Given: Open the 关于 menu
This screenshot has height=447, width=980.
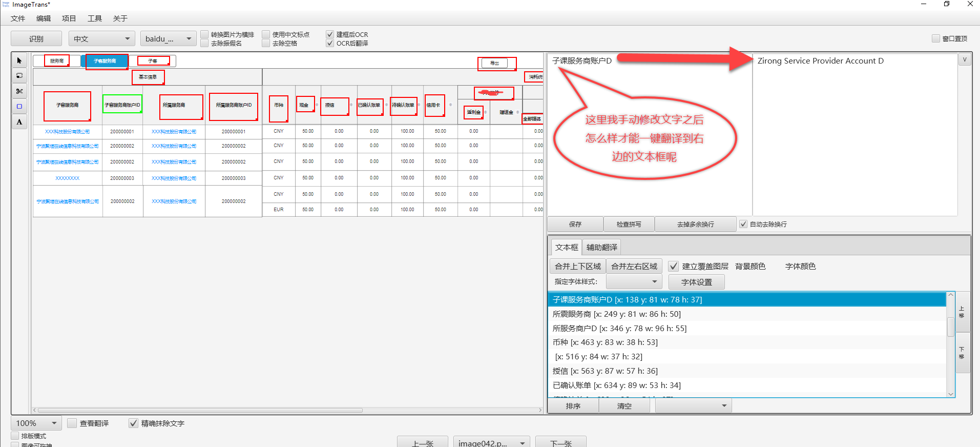Looking at the screenshot, I should point(120,18).
